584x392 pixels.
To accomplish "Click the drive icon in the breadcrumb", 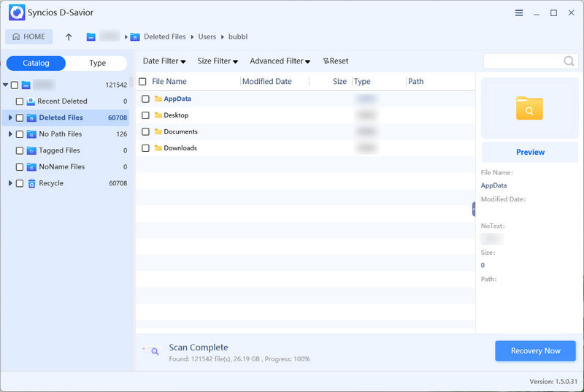I will coord(91,36).
